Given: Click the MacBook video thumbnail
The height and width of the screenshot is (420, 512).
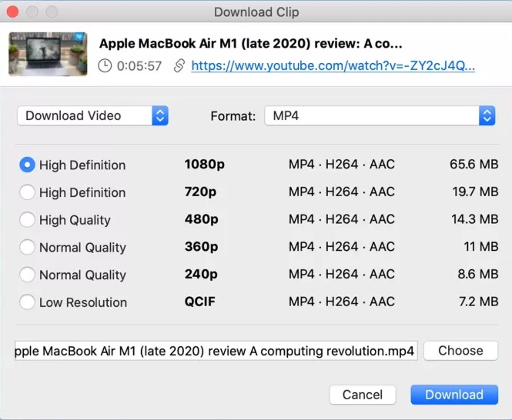Looking at the screenshot, I should (48, 54).
